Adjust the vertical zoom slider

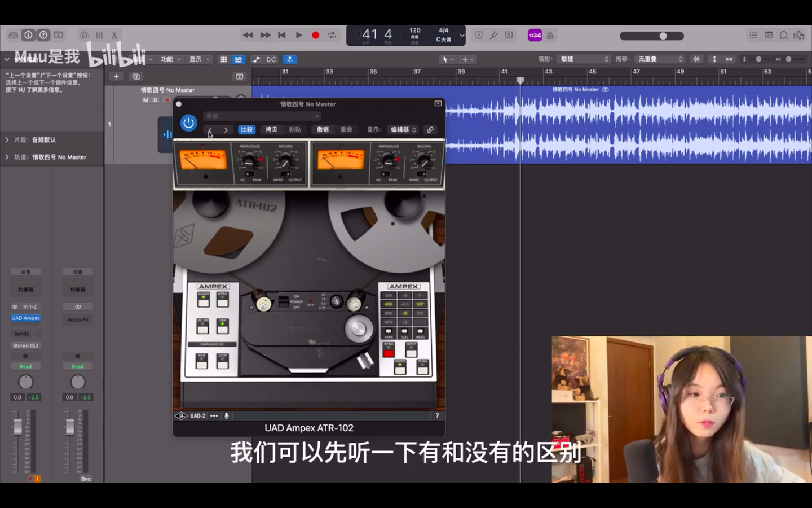758,59
